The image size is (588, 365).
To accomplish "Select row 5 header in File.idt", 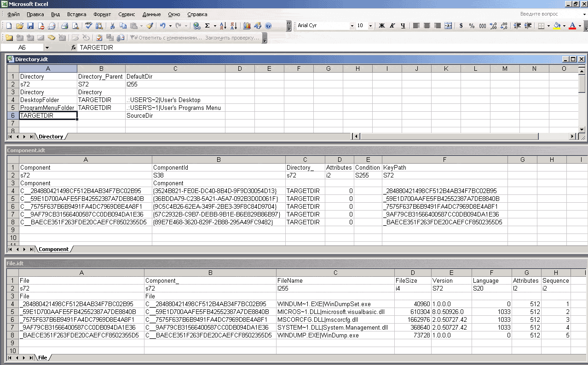I will (x=12, y=312).
